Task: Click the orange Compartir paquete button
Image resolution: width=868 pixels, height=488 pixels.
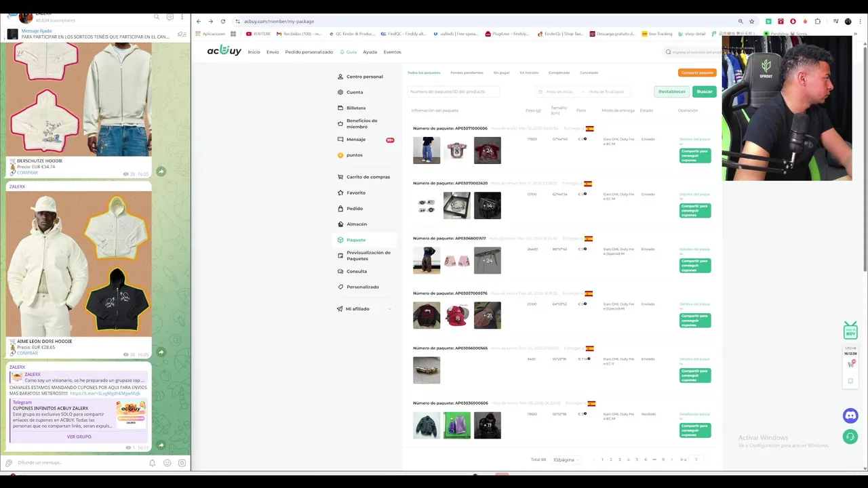Action: (697, 73)
